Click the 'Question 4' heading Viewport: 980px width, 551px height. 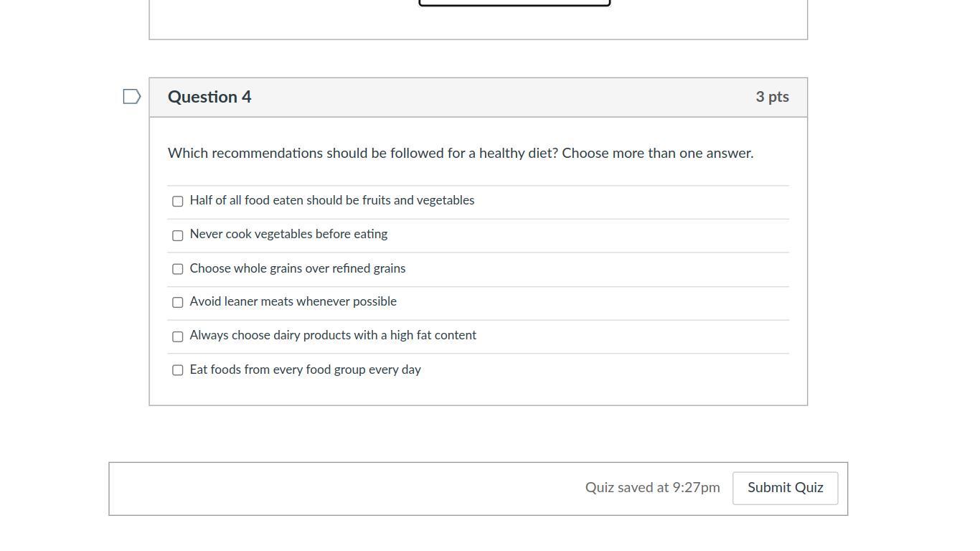(x=209, y=97)
